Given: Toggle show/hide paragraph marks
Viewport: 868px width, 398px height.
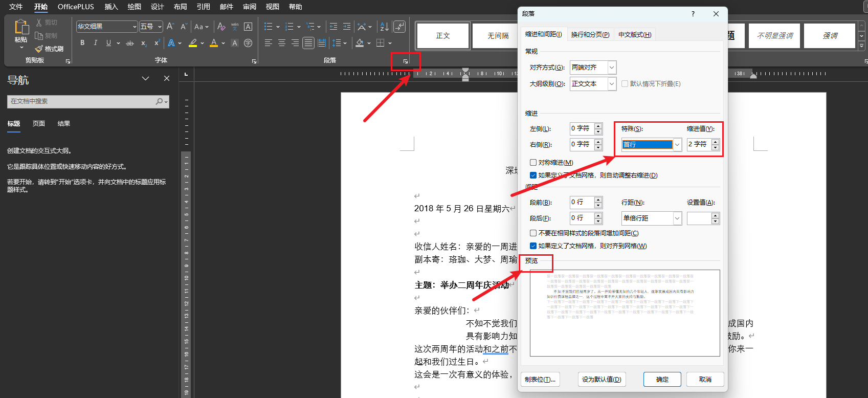Looking at the screenshot, I should (x=399, y=26).
